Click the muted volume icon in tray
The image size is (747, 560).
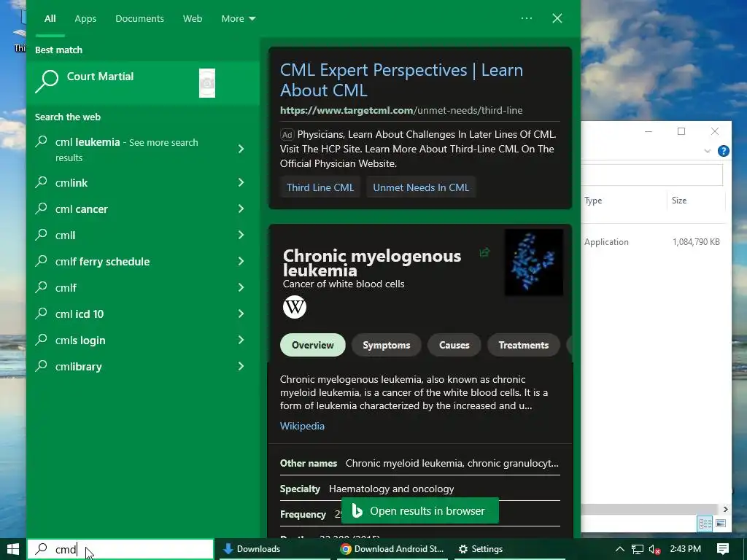click(x=654, y=549)
